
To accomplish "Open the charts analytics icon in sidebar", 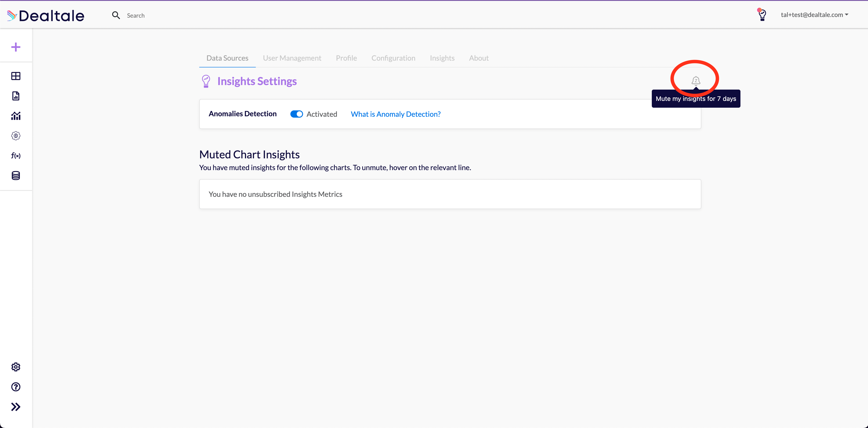I will pos(16,116).
